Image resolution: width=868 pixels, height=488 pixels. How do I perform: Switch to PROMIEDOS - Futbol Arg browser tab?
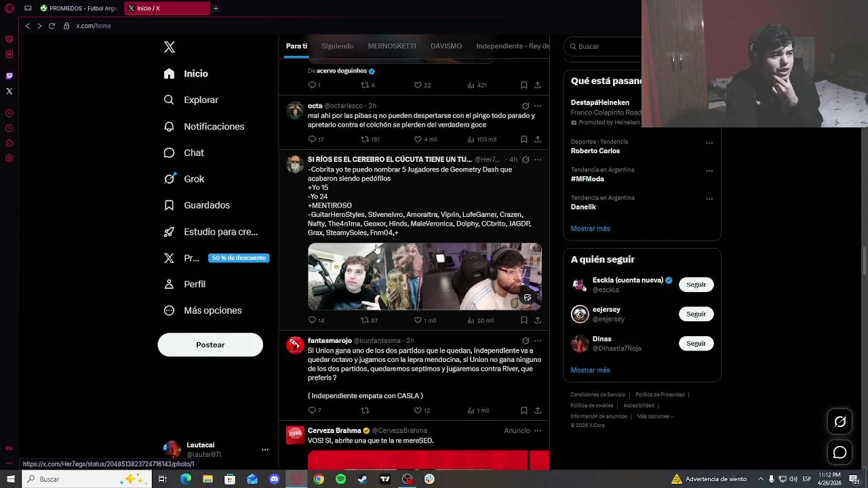pos(79,8)
